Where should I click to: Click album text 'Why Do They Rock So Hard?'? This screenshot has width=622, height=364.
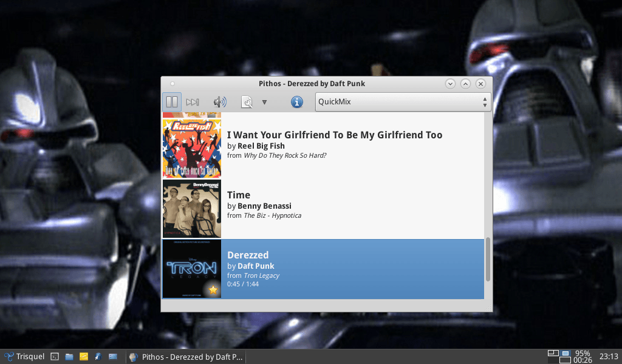point(285,155)
